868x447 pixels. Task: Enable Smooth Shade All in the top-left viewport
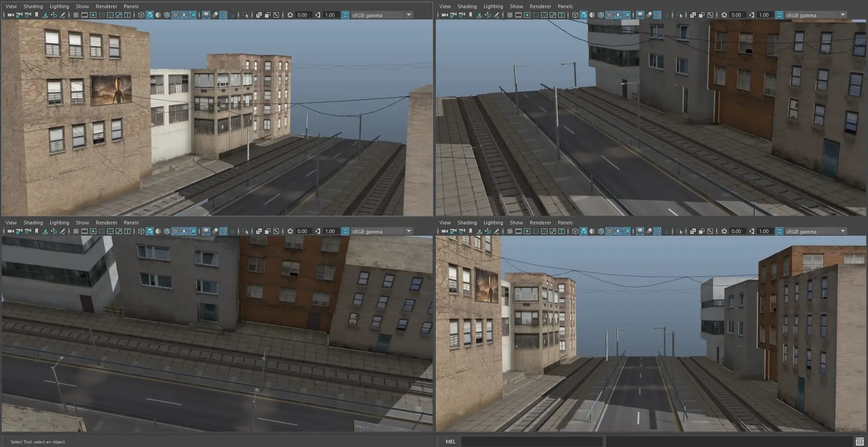pos(149,15)
